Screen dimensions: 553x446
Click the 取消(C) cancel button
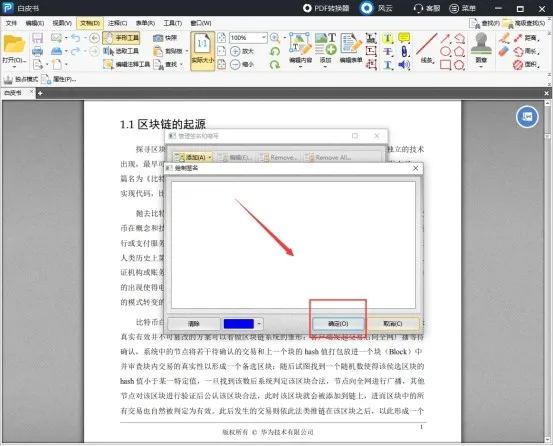pos(393,324)
